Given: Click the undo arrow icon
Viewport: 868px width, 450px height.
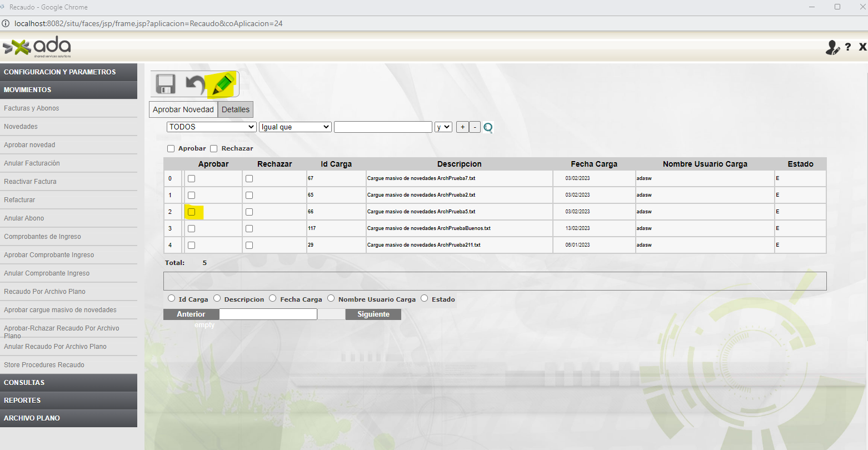Looking at the screenshot, I should tap(195, 85).
